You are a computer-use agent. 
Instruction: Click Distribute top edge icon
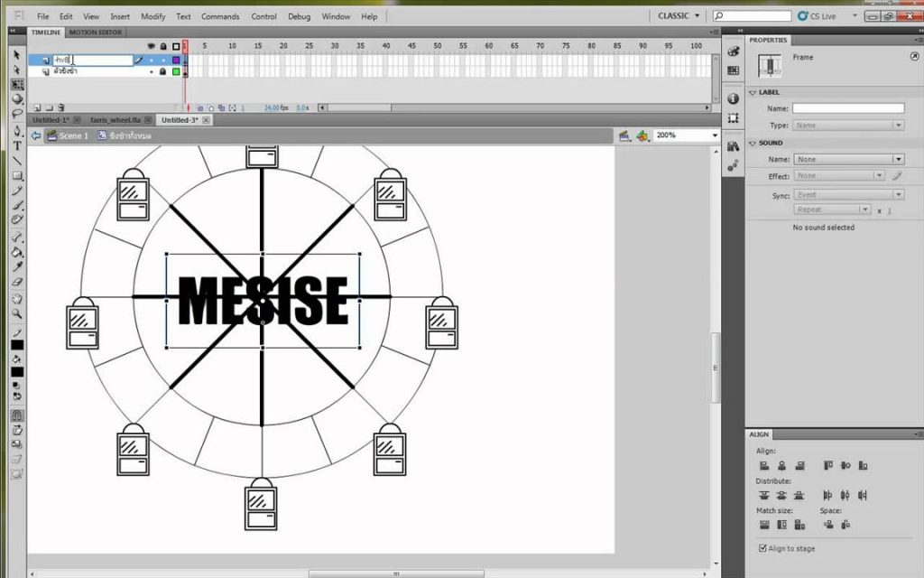764,495
